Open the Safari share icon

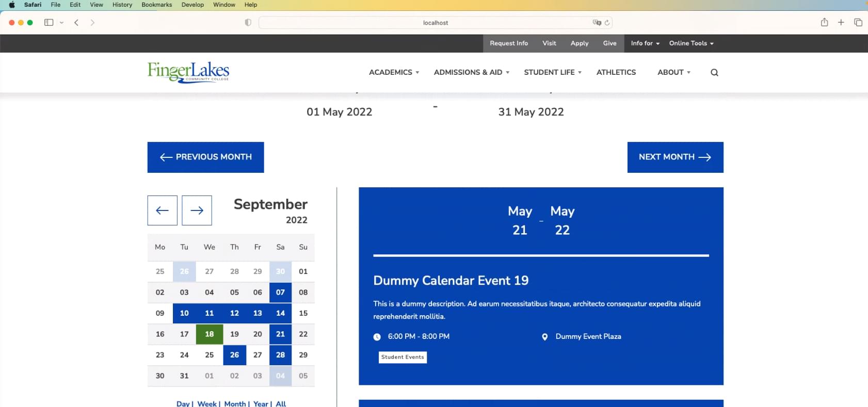(825, 22)
